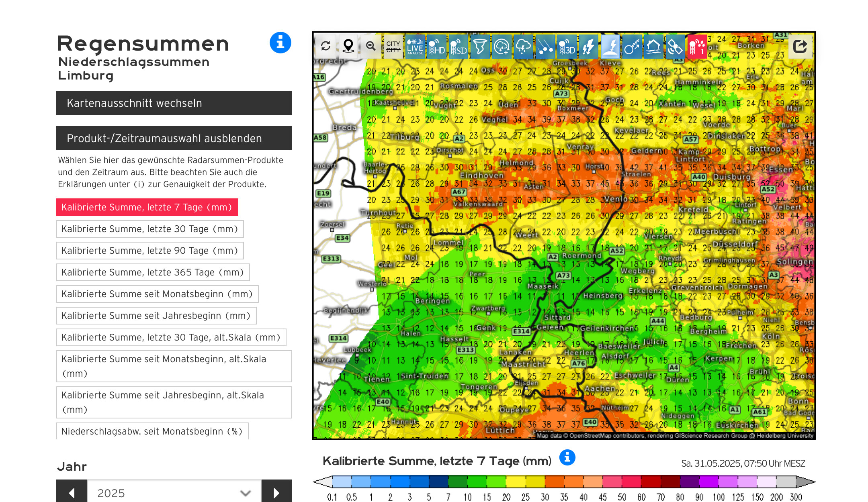The height and width of the screenshot is (502, 868).
Task: Open the 3D radar view icon
Action: coord(567,47)
